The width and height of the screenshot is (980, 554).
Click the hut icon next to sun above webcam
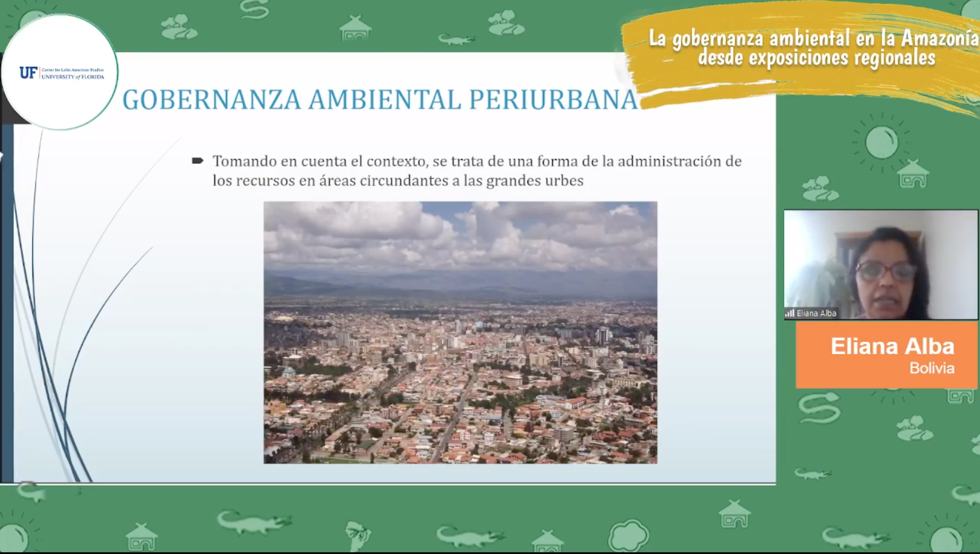coord(913,174)
